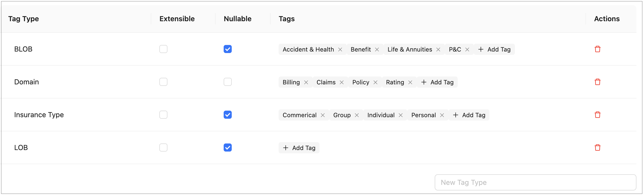Disable Nullable for Insurance Type
Viewport: 644px width, 196px height.
(227, 115)
